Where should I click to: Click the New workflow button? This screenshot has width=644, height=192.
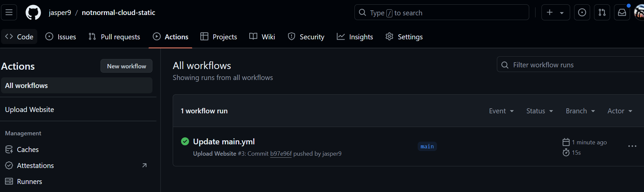pyautogui.click(x=126, y=66)
